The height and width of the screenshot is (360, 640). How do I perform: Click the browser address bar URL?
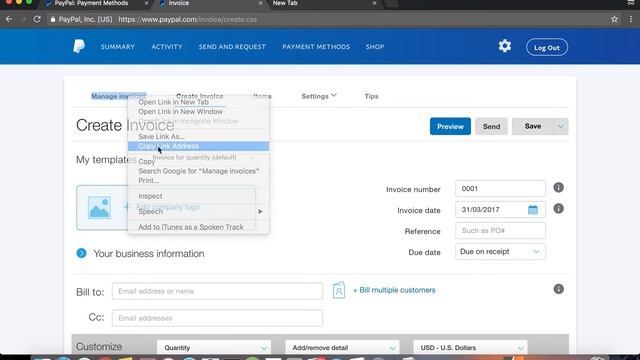(x=187, y=19)
